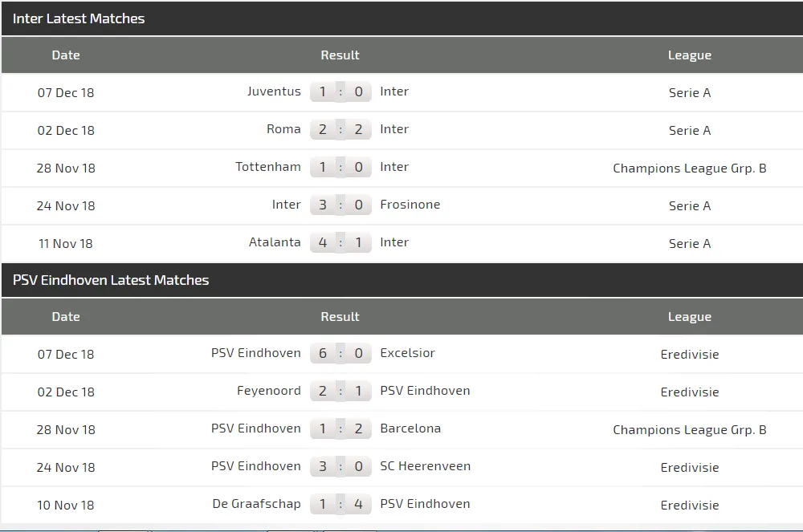Open the Roma team link
The width and height of the screenshot is (803, 532).
coord(283,129)
